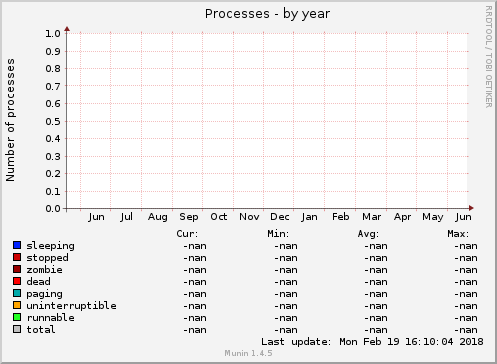Click the gray total legend swatch
This screenshot has height=364, width=497.
(17, 329)
